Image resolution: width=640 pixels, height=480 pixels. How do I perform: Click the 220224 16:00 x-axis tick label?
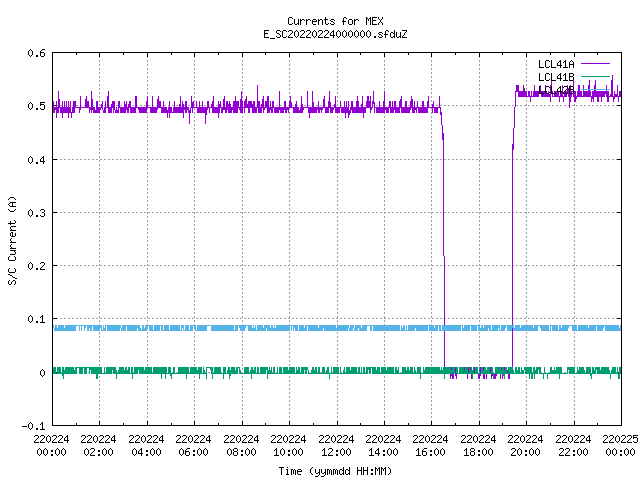point(431,445)
